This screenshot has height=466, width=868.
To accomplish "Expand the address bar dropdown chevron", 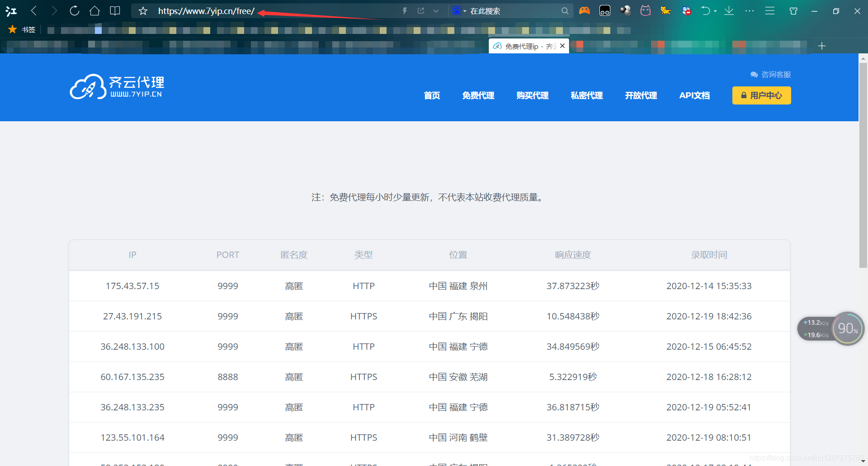I will click(x=436, y=11).
